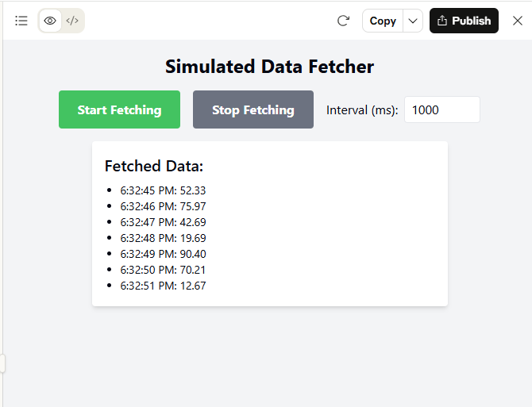Screen dimensions: 532x407
Task: Open the list menu icon
Action: click(x=21, y=21)
